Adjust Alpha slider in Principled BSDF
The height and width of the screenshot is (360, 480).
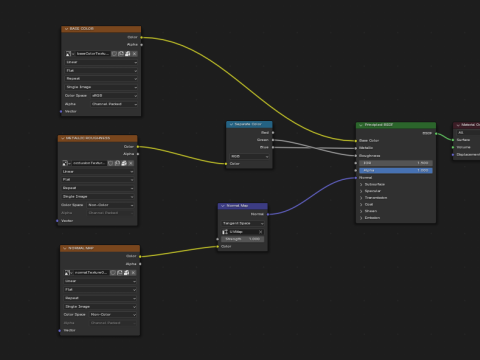[x=396, y=170]
